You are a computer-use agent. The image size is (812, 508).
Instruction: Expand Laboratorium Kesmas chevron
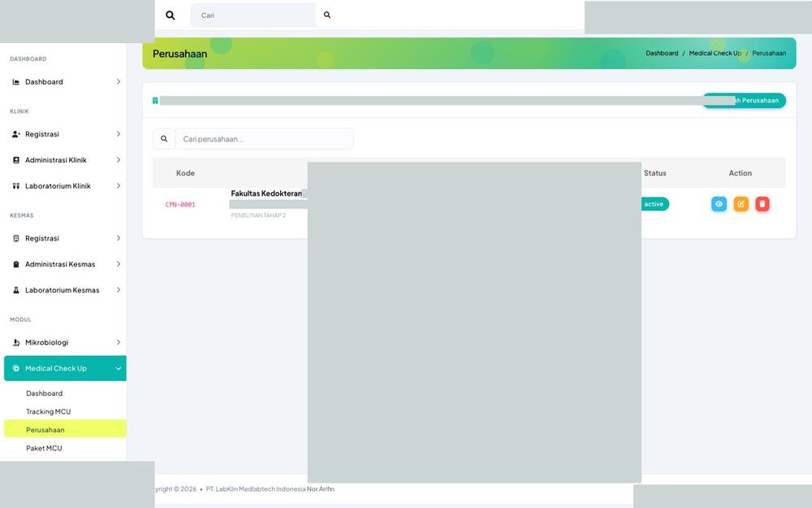click(x=118, y=290)
